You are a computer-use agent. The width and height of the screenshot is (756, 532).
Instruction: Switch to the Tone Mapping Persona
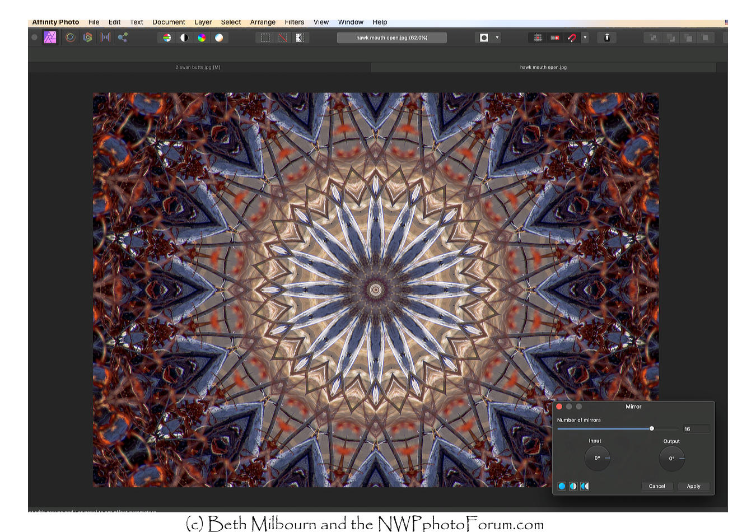click(105, 38)
